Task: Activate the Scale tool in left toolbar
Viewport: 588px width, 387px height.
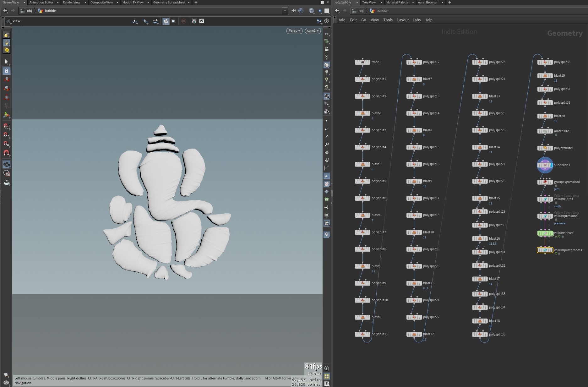Action: pos(6,97)
